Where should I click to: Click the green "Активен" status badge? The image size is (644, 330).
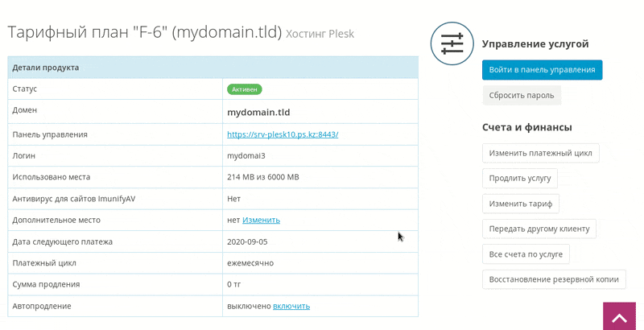(245, 89)
